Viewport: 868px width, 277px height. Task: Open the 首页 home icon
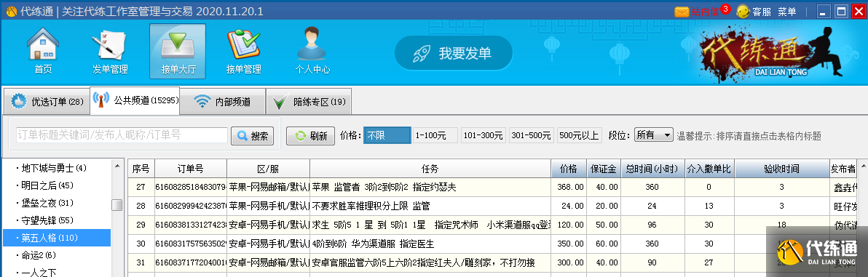coord(43,52)
